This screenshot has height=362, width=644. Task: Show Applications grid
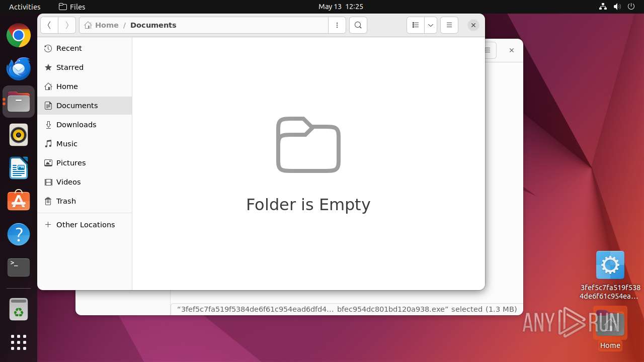click(x=19, y=342)
